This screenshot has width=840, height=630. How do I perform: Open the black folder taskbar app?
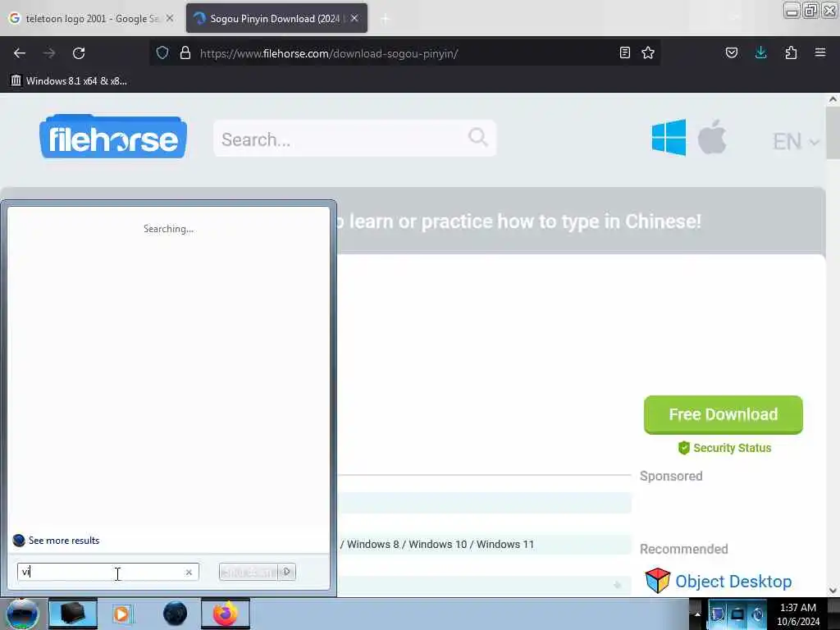73,614
